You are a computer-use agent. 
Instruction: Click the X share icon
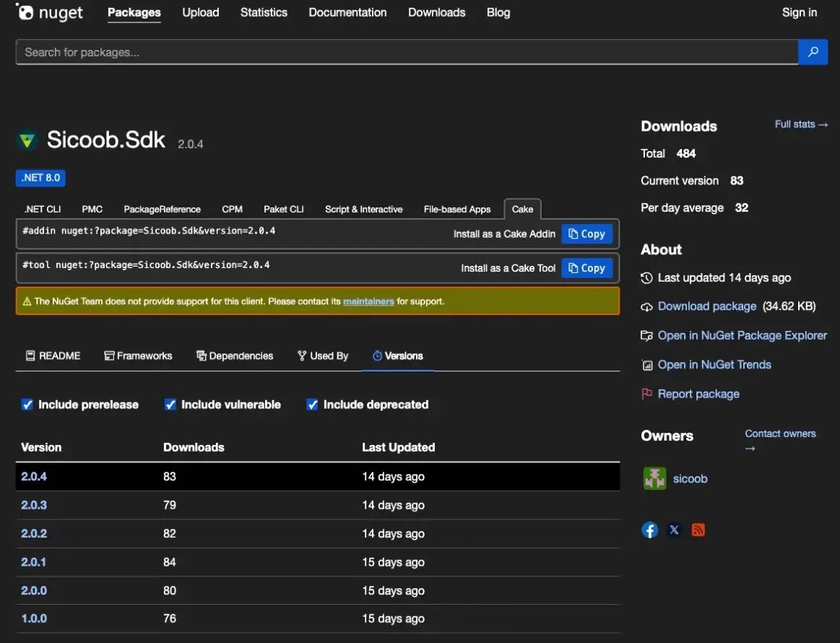[x=674, y=530]
